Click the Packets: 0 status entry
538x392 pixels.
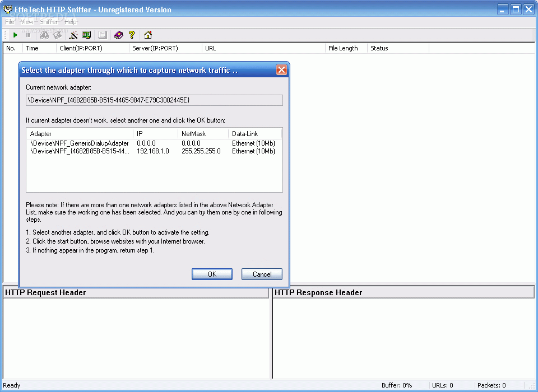pos(491,385)
